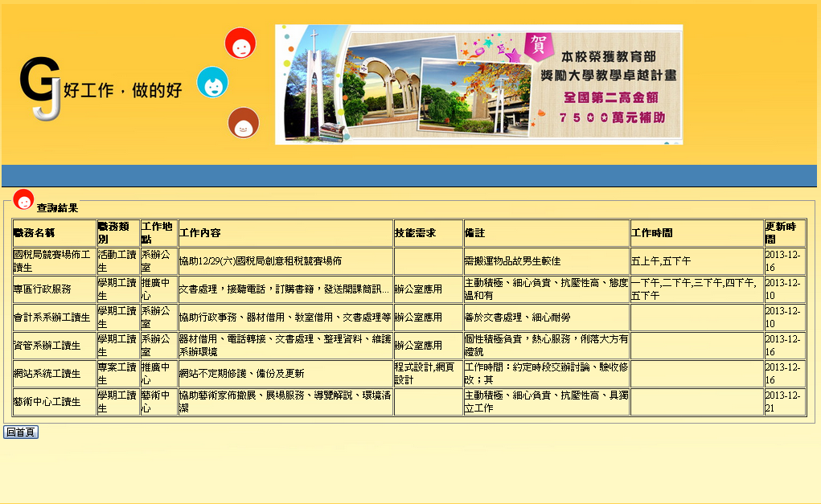Click the blue smiley face in header

pyautogui.click(x=212, y=82)
